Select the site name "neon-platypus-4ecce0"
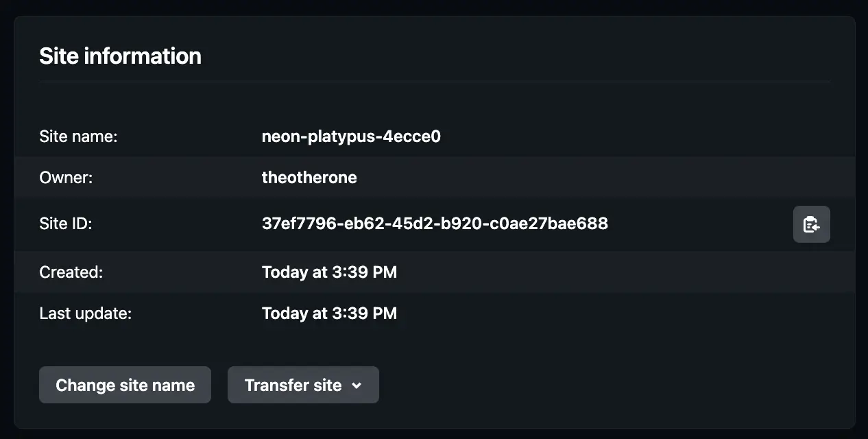Image resolution: width=868 pixels, height=439 pixels. coord(351,137)
